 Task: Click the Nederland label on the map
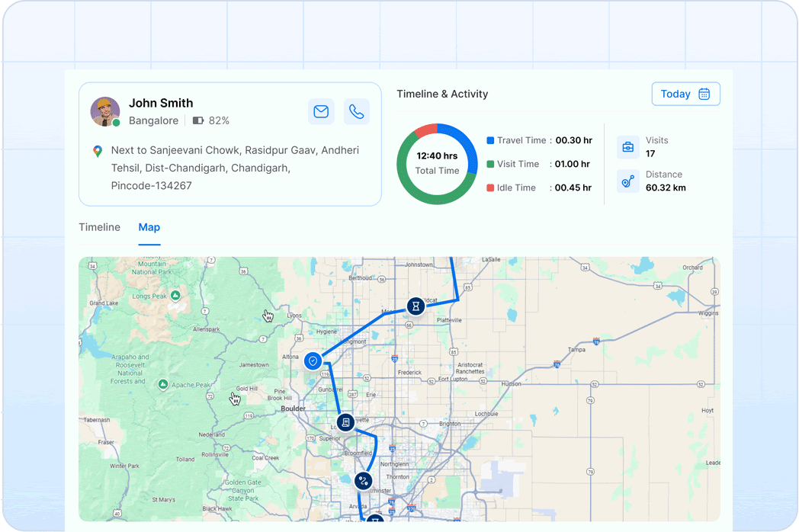tap(211, 434)
